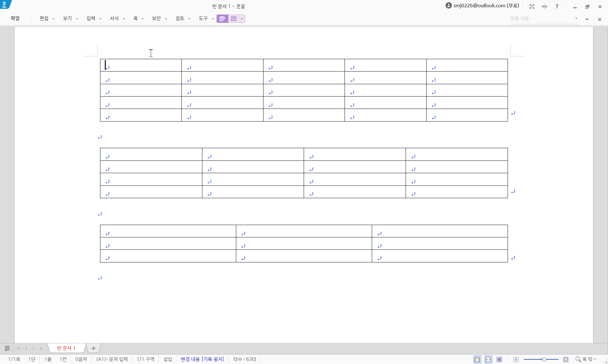Expand the table icon dropdown arrow
This screenshot has width=608, height=364.
242,19
